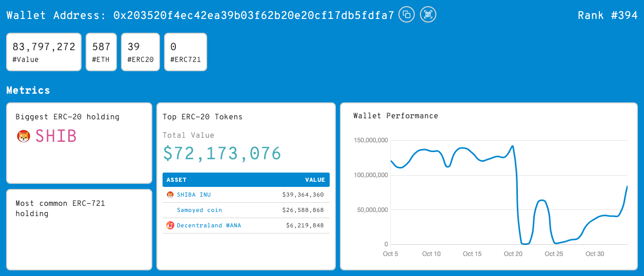This screenshot has width=644, height=276.
Task: Click the large SHIB holding text
Action: tap(55, 136)
